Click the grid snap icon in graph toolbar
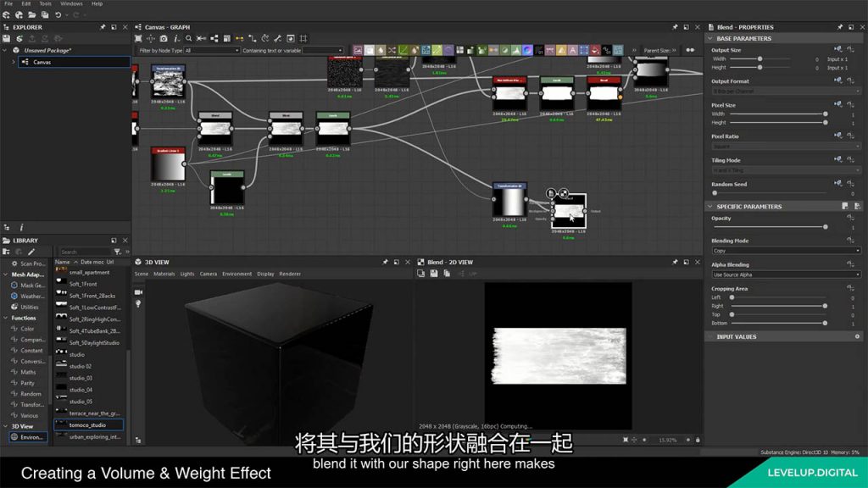The width and height of the screenshot is (868, 488). point(303,39)
